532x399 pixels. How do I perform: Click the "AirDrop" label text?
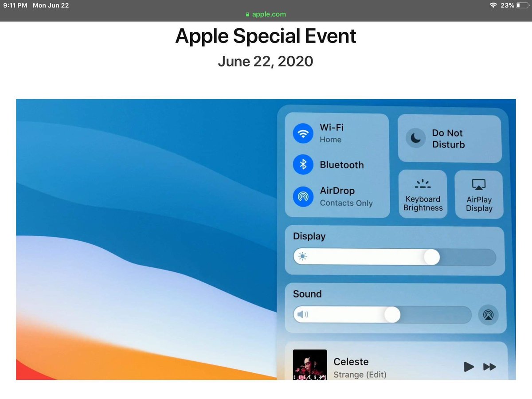click(x=337, y=191)
